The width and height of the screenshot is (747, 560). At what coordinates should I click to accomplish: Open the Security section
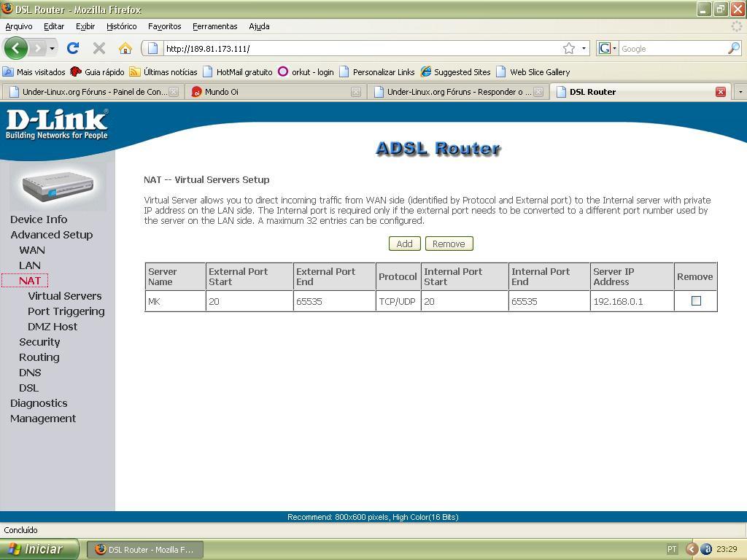click(39, 342)
